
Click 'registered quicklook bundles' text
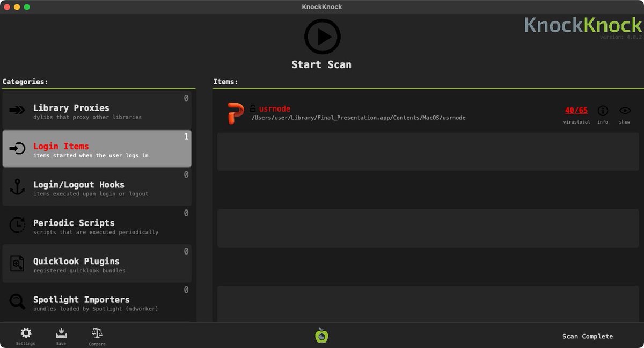tap(79, 271)
